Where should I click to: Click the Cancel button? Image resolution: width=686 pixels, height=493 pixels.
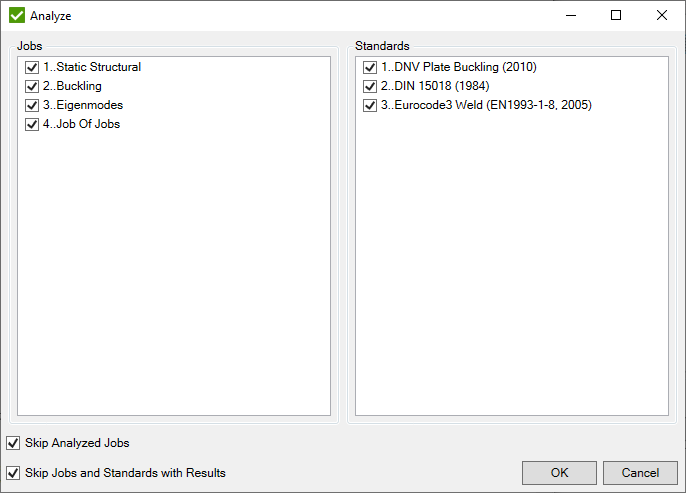click(x=640, y=473)
